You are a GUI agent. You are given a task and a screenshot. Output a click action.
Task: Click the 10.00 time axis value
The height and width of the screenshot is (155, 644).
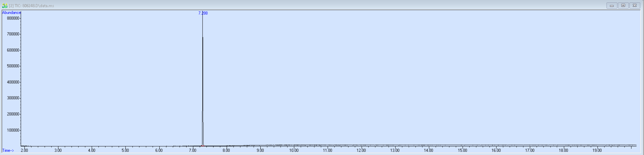tap(294, 150)
